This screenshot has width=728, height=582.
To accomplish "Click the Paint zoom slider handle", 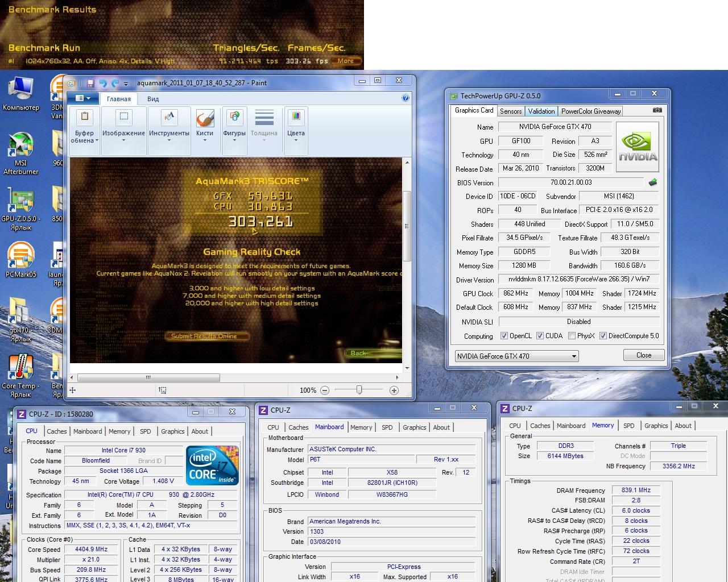I will pos(359,390).
